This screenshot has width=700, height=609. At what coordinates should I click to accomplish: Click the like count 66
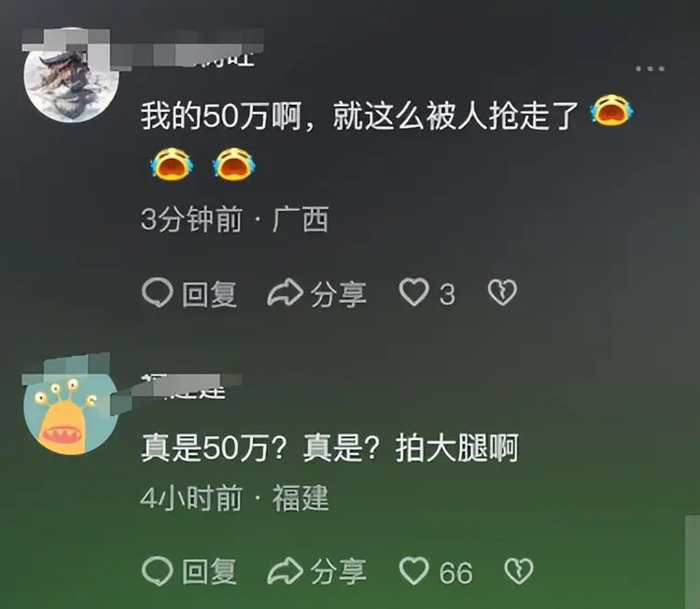click(x=455, y=573)
